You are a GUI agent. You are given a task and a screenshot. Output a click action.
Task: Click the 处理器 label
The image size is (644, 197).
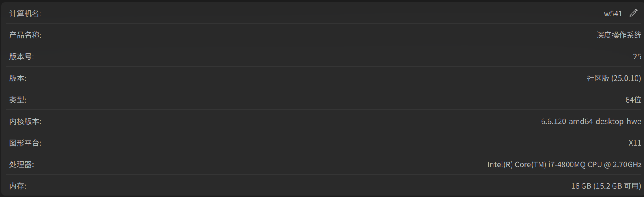[x=22, y=165]
